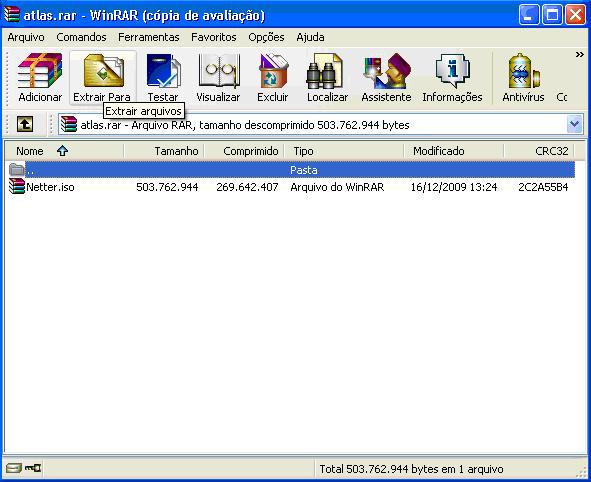Open the Favoritos menu
Image resolution: width=591 pixels, height=482 pixels.
[x=214, y=37]
